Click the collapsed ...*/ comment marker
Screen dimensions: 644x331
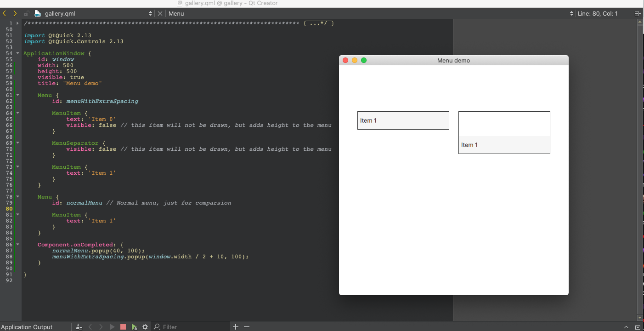coord(318,23)
